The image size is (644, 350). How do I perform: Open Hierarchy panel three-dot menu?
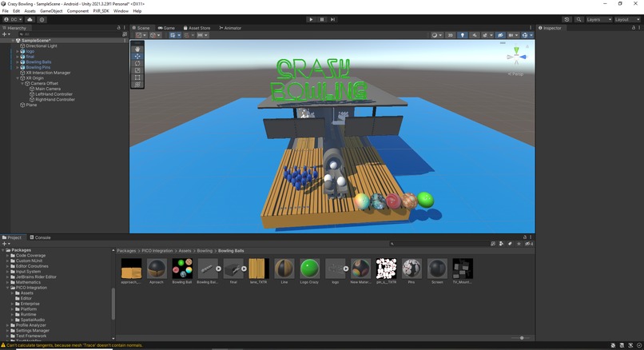(125, 27)
